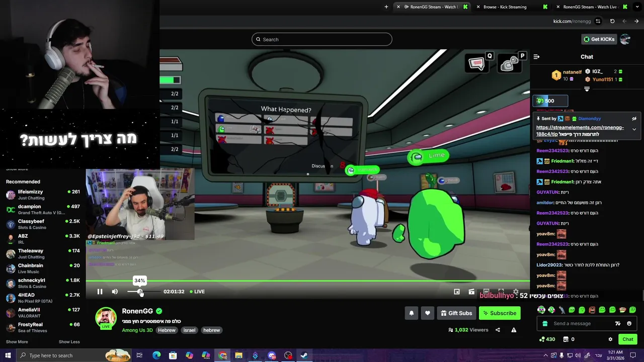
Task: Jump to LIVE position in player
Action: 197,292
